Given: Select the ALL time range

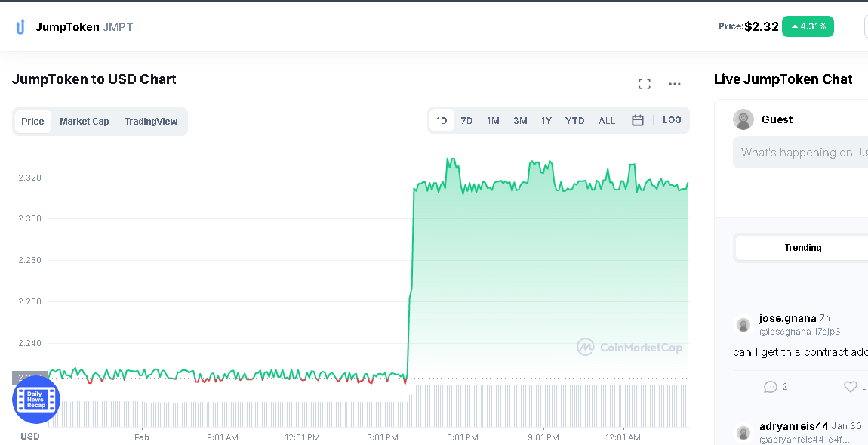Looking at the screenshot, I should (x=607, y=120).
